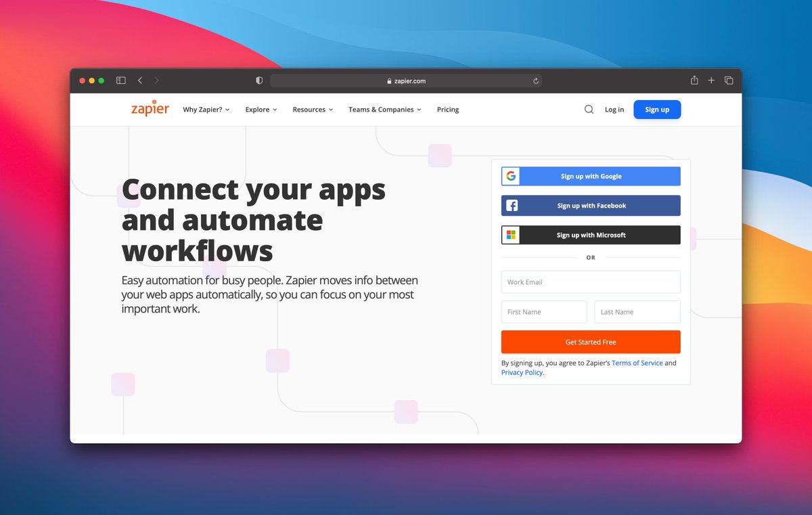Focus the Work Email field
Image resolution: width=812 pixels, height=515 pixels.
pyautogui.click(x=591, y=282)
